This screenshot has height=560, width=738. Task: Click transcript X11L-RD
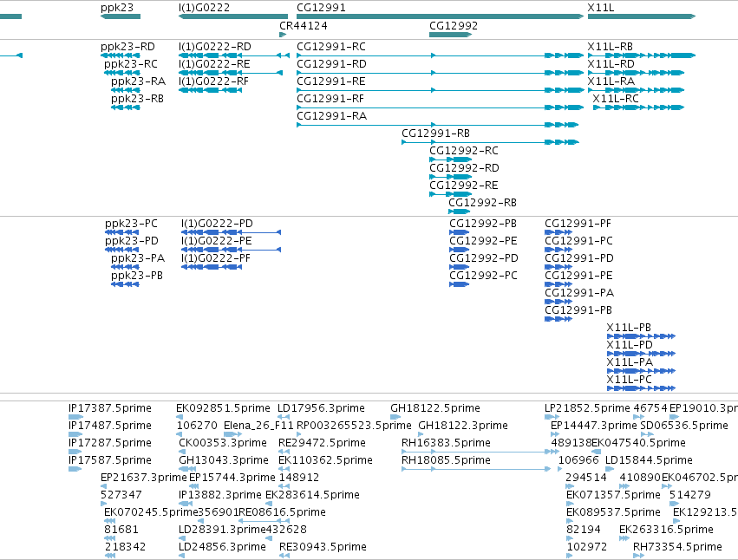636,73
